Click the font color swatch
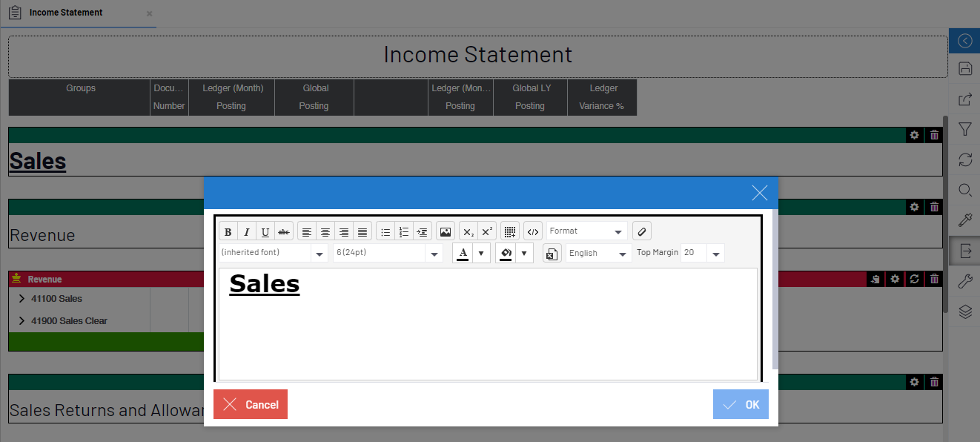980x442 pixels. (463, 253)
